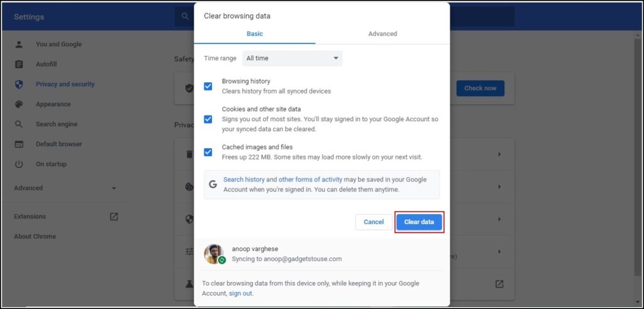644x309 pixels.
Task: Click the Autofill clipboard icon
Action: 19,65
